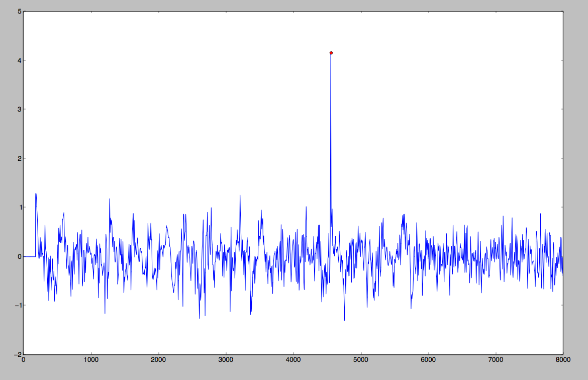Click y-axis tick label 2
The height and width of the screenshot is (380, 588).
(x=19, y=159)
